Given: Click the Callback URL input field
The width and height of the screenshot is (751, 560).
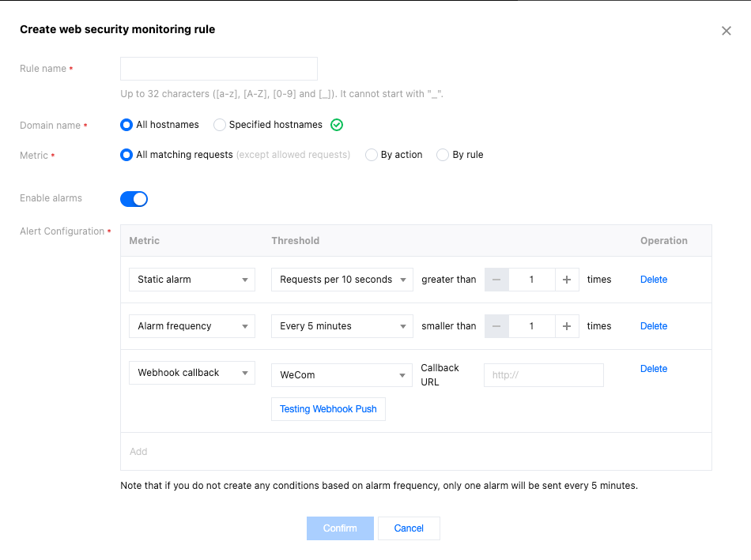Looking at the screenshot, I should (x=543, y=375).
